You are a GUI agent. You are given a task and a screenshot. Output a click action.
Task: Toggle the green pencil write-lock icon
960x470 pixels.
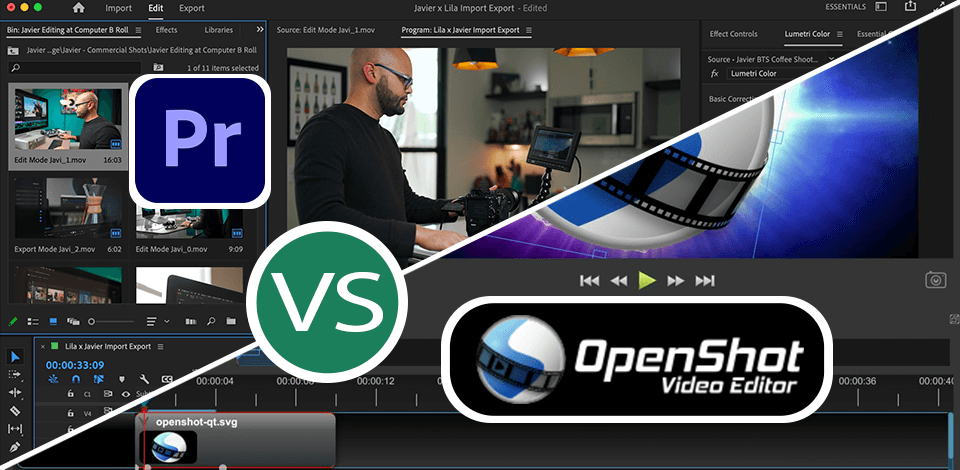click(x=13, y=321)
